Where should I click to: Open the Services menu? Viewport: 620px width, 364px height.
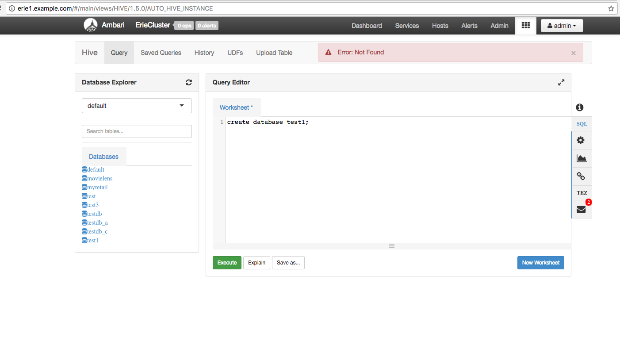coord(407,26)
